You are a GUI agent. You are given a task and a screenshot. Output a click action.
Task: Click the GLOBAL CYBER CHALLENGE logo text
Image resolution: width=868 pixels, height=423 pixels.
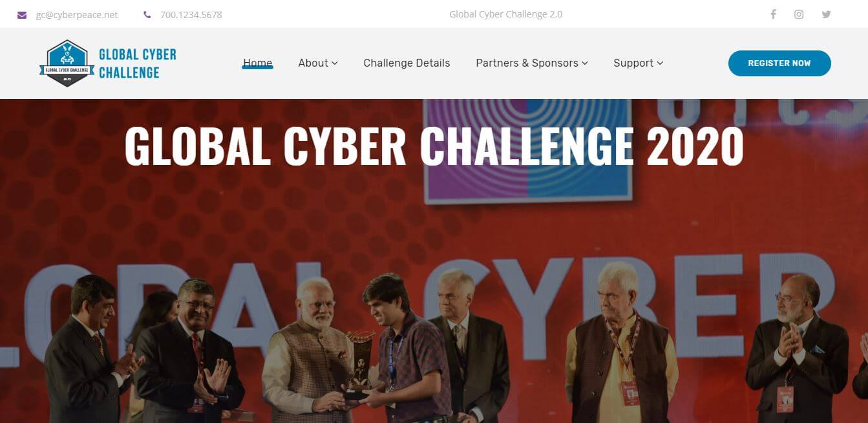(137, 63)
